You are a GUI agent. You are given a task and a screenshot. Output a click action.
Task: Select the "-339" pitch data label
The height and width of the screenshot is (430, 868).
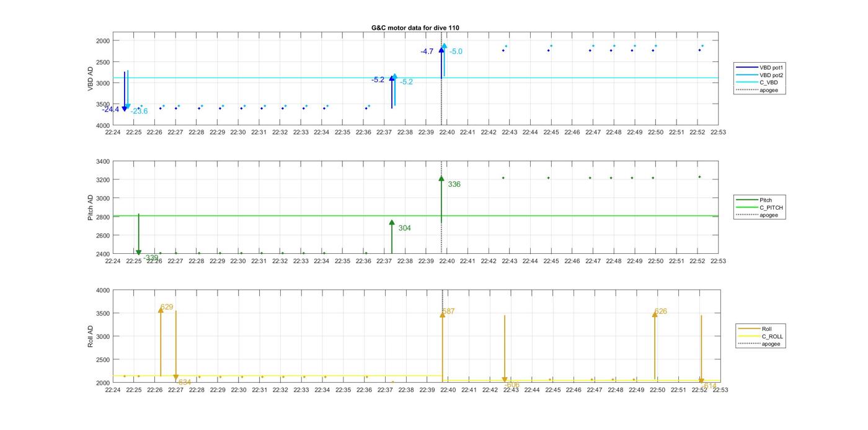(x=151, y=258)
